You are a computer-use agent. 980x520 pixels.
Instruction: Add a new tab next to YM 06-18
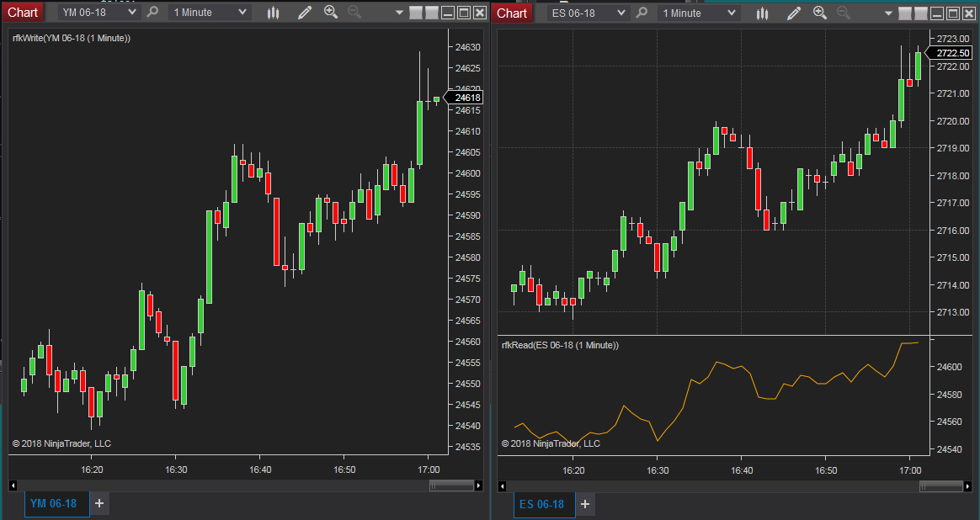click(x=99, y=503)
